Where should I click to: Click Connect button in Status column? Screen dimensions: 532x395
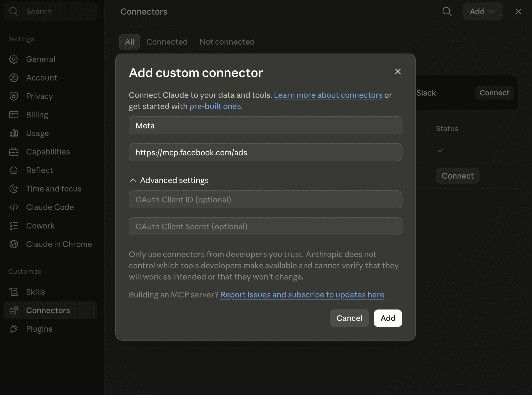click(458, 176)
